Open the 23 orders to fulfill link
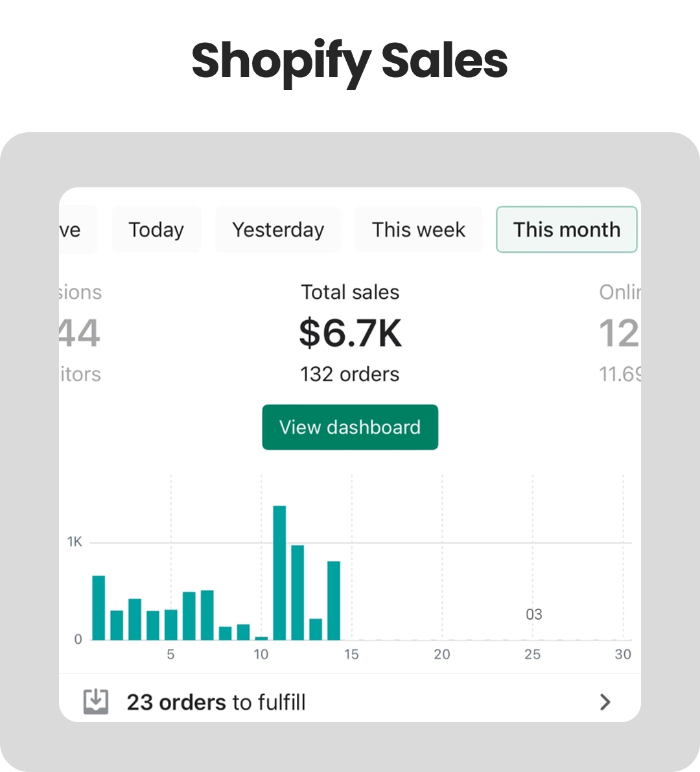Screen dimensions: 700x772 point(216,702)
